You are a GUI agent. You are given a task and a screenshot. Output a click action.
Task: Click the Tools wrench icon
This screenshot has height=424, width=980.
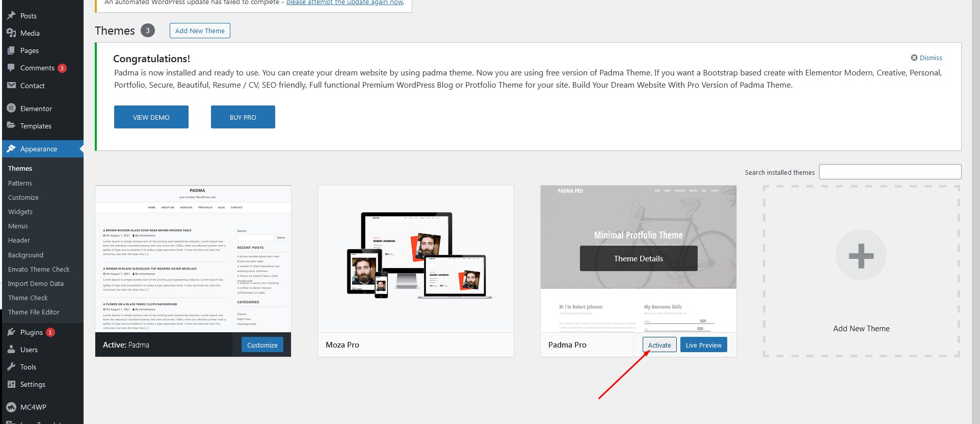pos(11,367)
